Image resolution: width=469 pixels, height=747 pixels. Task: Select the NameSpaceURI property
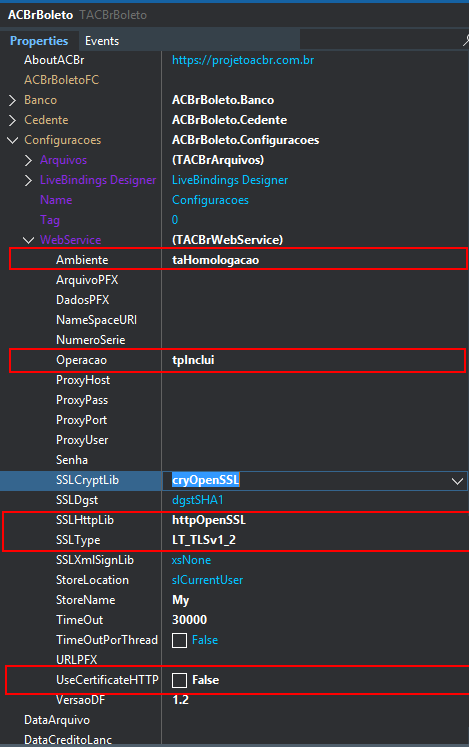point(96,320)
